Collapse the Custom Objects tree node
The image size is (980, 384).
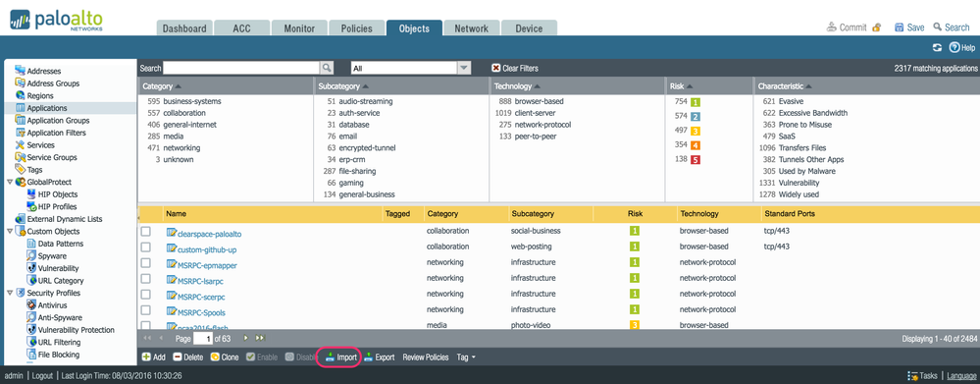tap(10, 232)
